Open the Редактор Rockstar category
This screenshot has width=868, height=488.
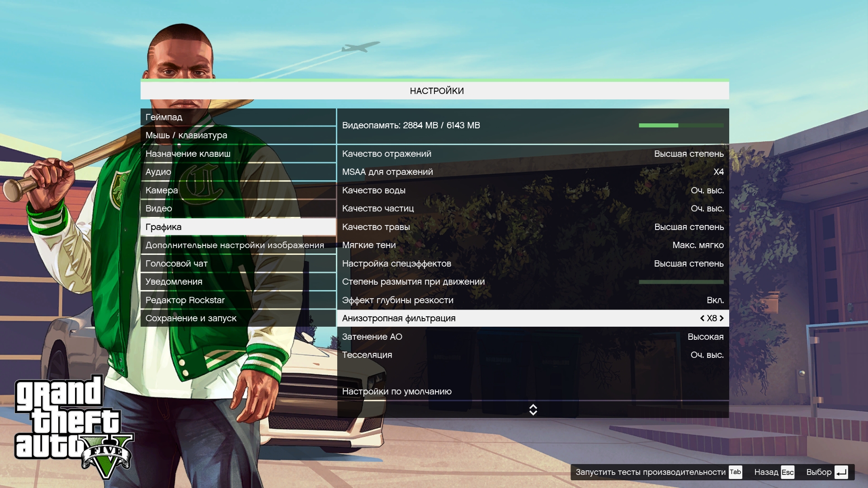click(238, 300)
